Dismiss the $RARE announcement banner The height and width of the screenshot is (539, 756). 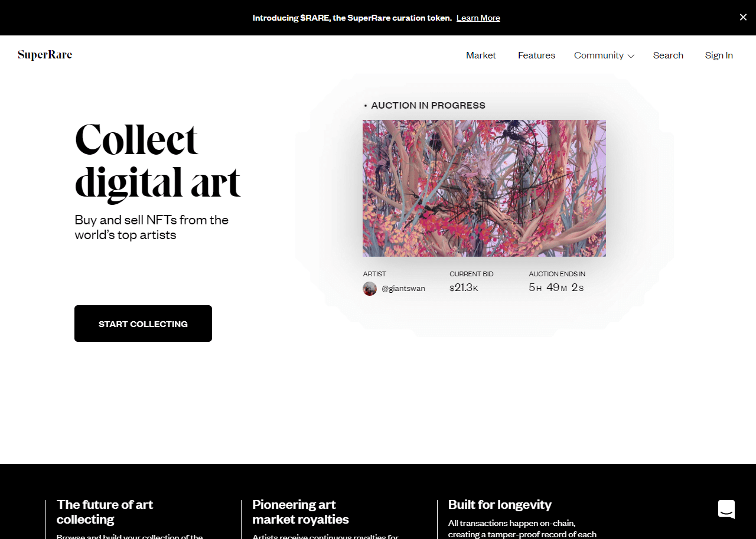(x=743, y=18)
